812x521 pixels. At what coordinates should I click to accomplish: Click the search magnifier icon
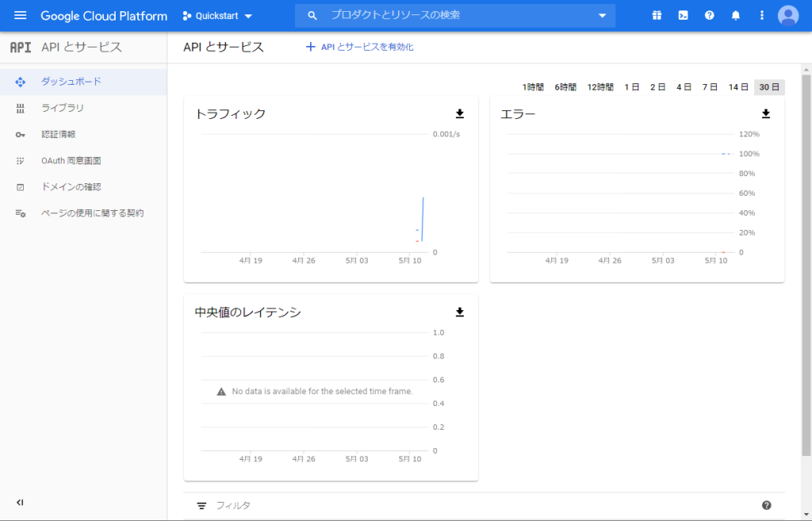[312, 16]
